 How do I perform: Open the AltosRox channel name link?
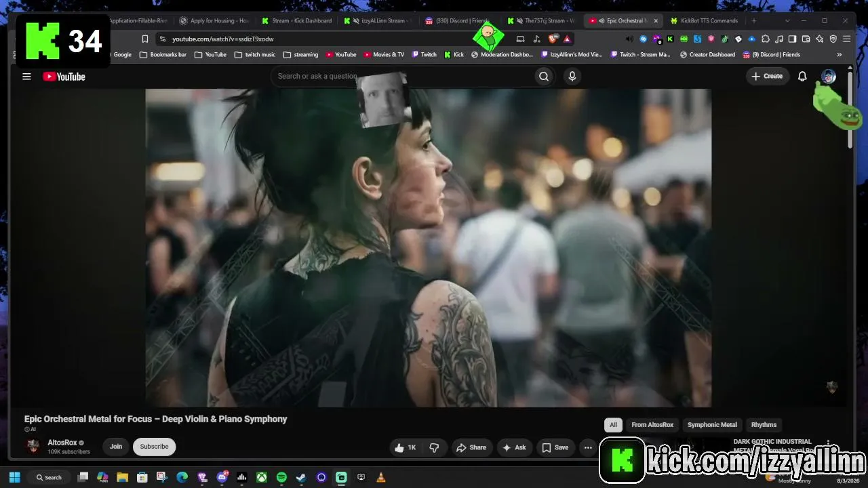(62, 443)
